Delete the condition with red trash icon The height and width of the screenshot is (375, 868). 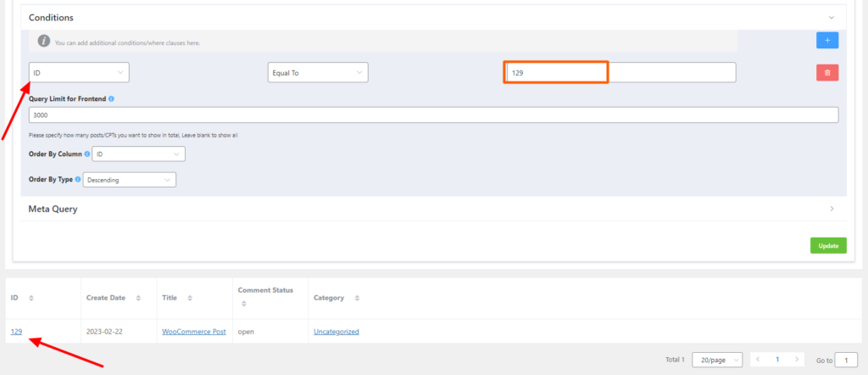(x=827, y=73)
